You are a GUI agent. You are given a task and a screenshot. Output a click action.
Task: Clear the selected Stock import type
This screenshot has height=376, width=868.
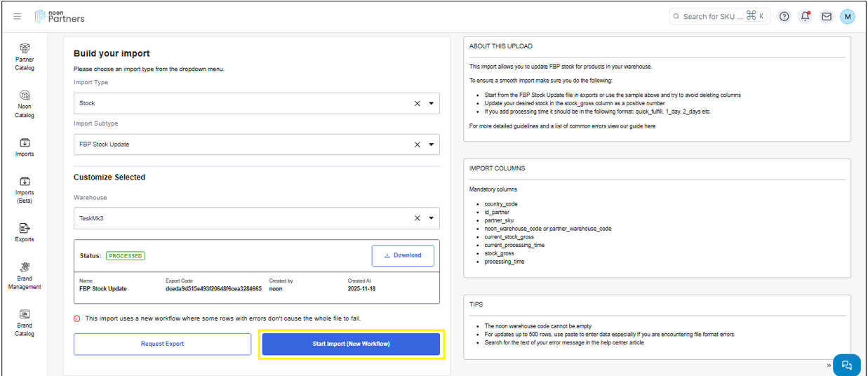(x=417, y=103)
